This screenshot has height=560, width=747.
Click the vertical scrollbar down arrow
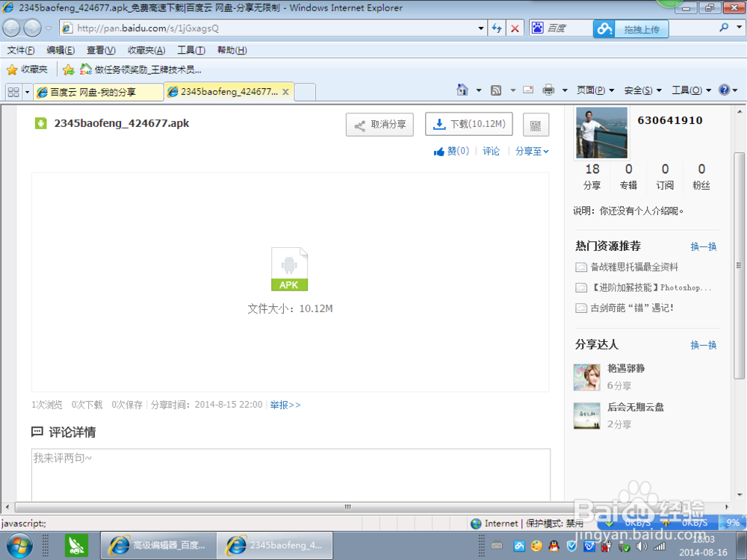740,495
